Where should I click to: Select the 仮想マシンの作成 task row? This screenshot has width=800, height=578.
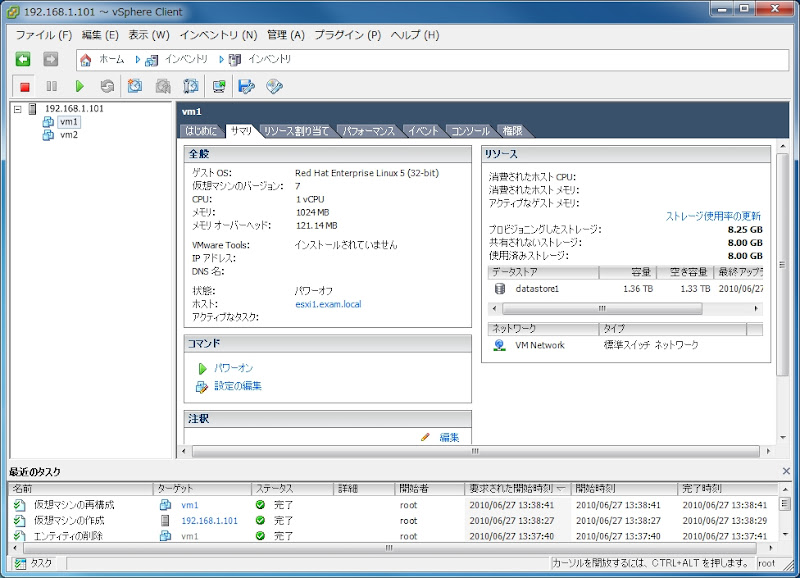click(x=393, y=521)
